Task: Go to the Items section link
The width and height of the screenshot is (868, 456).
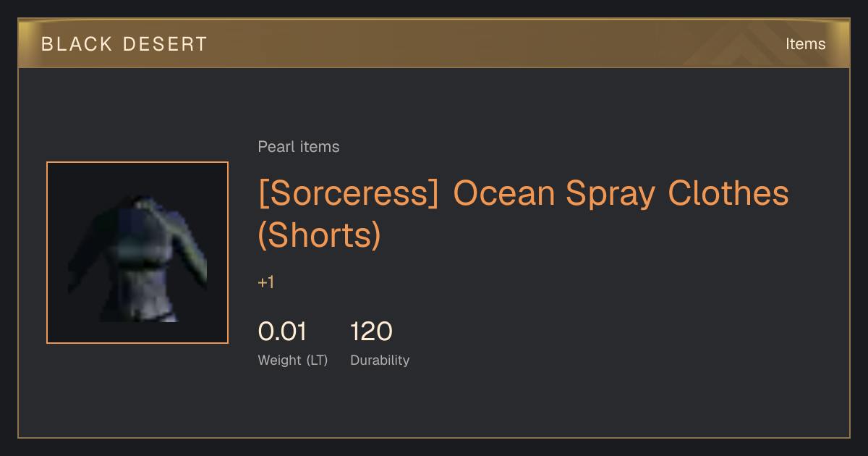Action: (x=805, y=44)
